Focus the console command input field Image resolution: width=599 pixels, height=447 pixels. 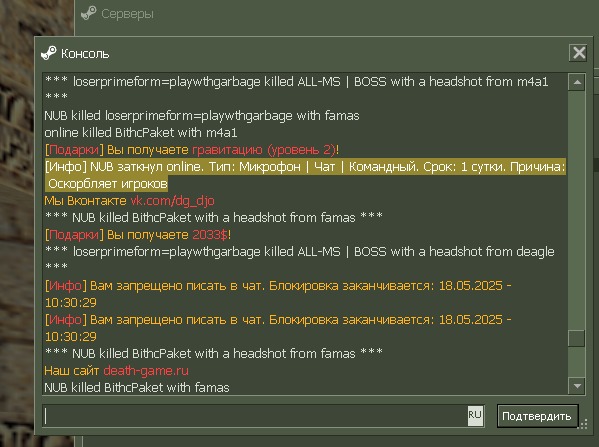point(255,416)
